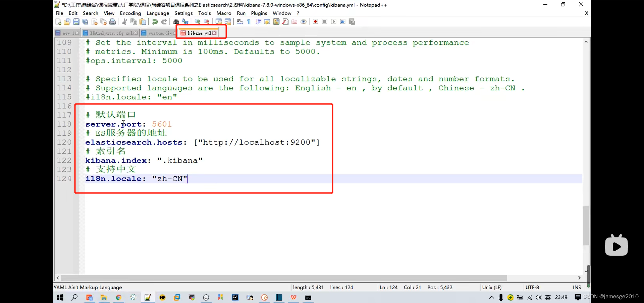Create a new file with toolbar icon

(58, 22)
